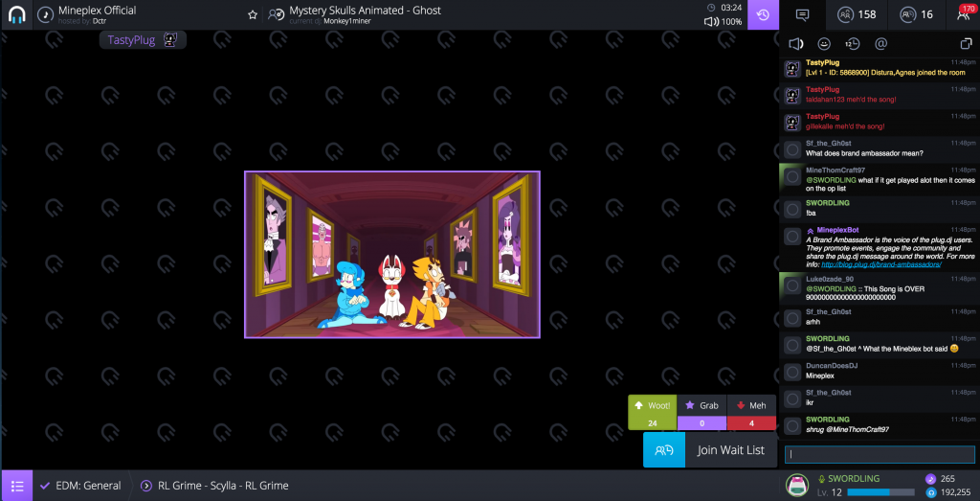Image resolution: width=980 pixels, height=501 pixels.
Task: Click TastyPlug avatar on taldahan123 meh message
Action: [792, 96]
